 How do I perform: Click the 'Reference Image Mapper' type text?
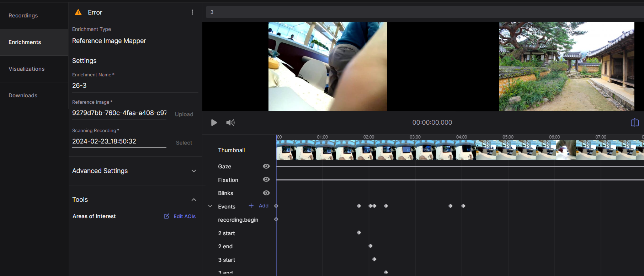point(109,41)
